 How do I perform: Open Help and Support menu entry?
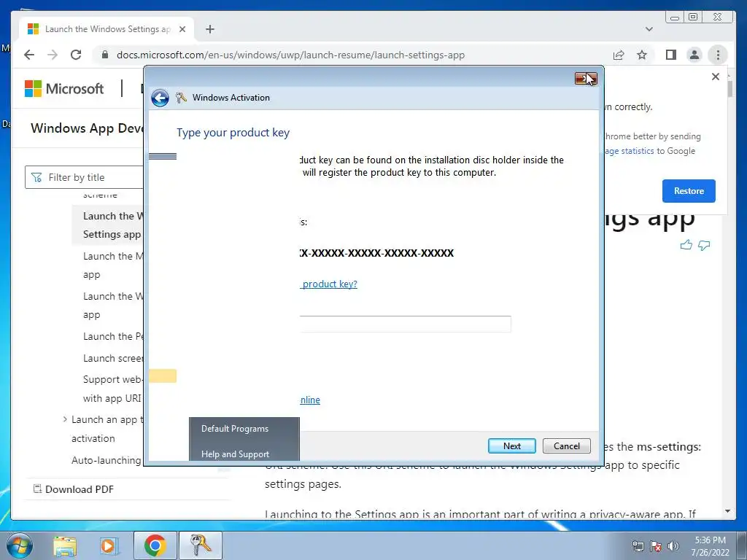[x=235, y=454]
